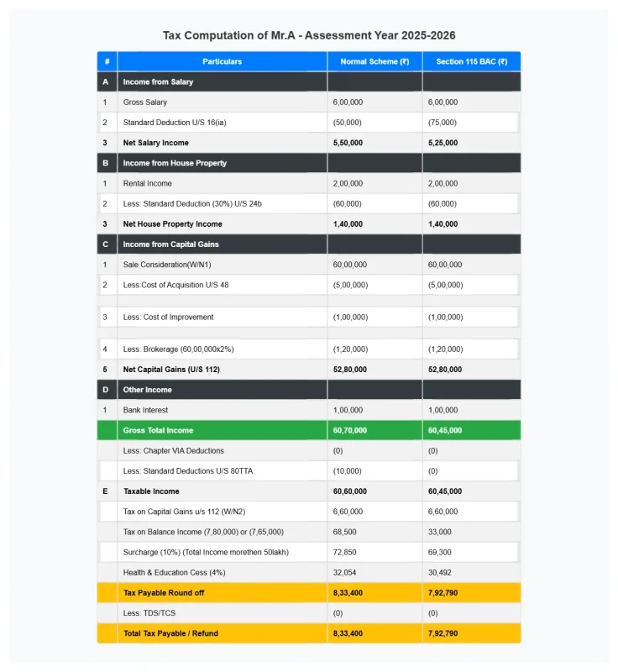The width and height of the screenshot is (618, 672).
Task: Click the Normal Scheme (₹) column header
Action: pos(374,61)
